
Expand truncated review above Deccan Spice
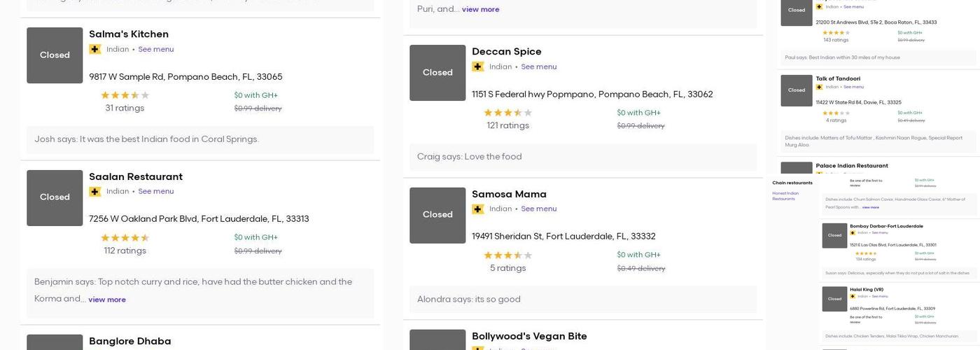click(480, 9)
